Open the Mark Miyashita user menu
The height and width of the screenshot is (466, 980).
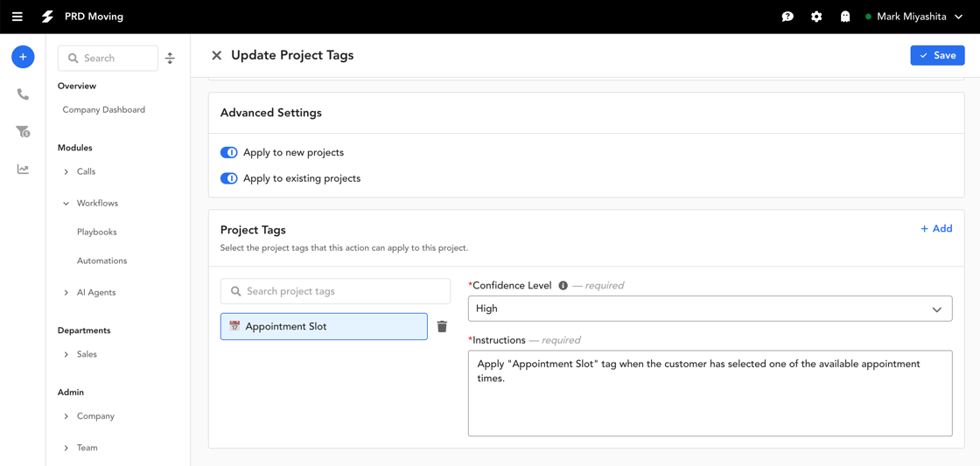coord(914,17)
